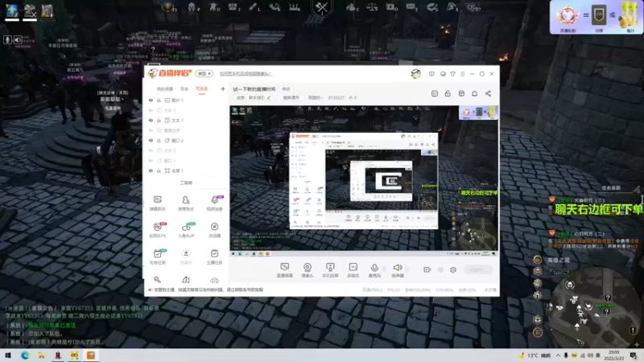Click the notice text at window bottom

208,290
